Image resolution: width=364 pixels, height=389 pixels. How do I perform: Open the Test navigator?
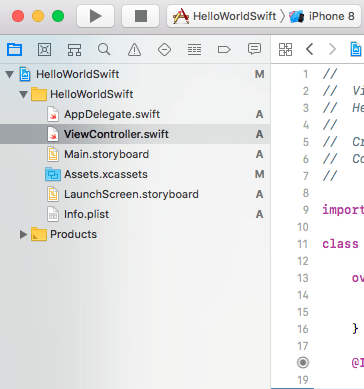click(x=164, y=50)
